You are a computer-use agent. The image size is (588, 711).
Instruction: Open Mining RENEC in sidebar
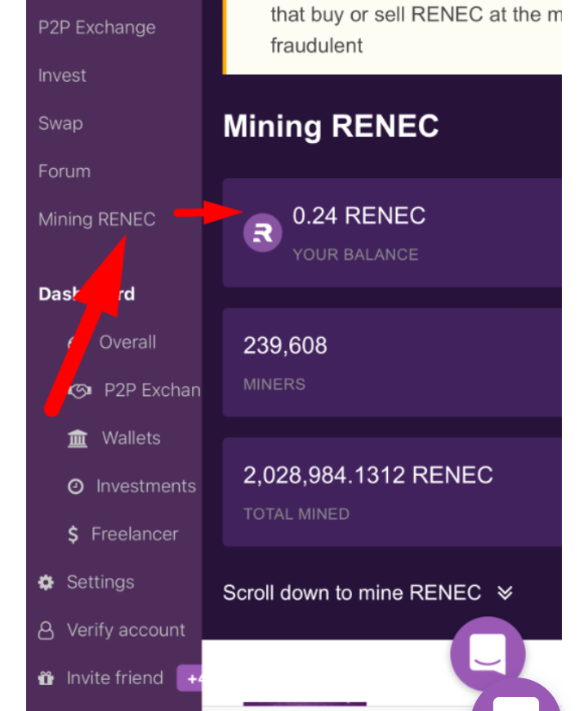[96, 220]
